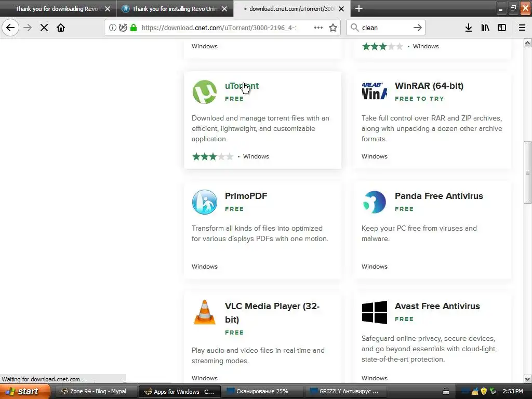
Task: Click the green network tray icon
Action: (x=493, y=391)
